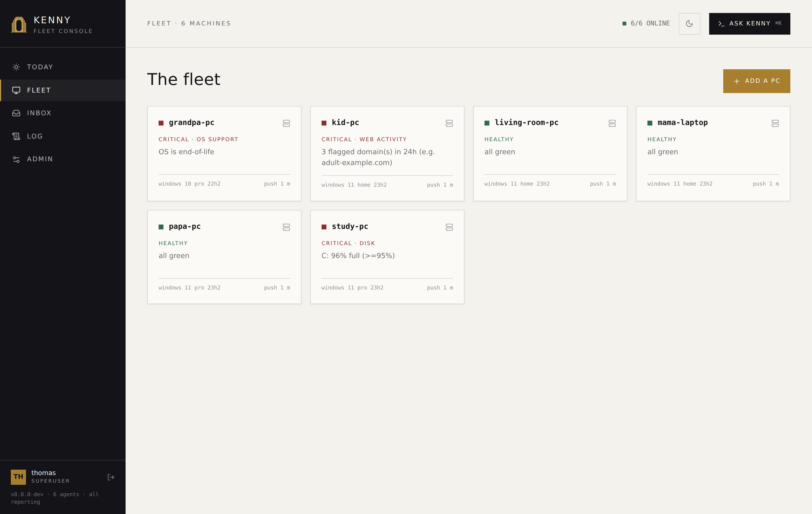This screenshot has width=812, height=514.
Task: Click the ADD A PC button
Action: tap(756, 81)
